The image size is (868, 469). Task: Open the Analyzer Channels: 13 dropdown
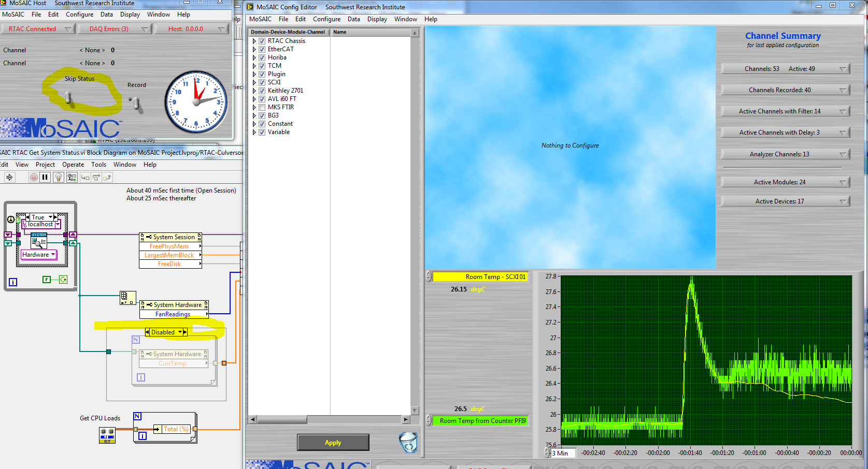click(785, 154)
